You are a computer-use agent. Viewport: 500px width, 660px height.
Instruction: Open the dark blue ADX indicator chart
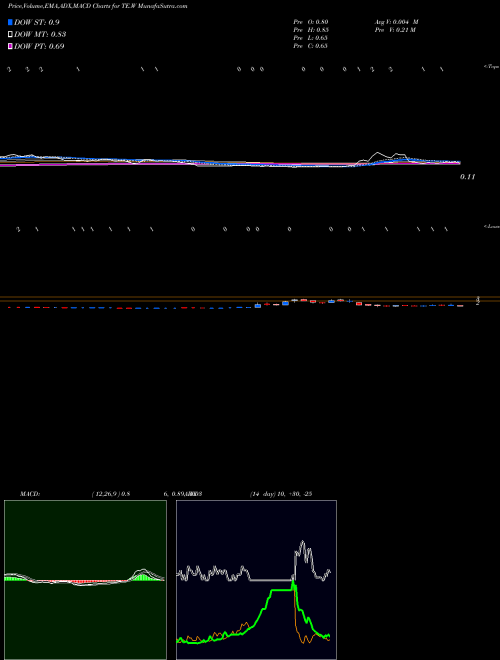pyautogui.click(x=256, y=580)
